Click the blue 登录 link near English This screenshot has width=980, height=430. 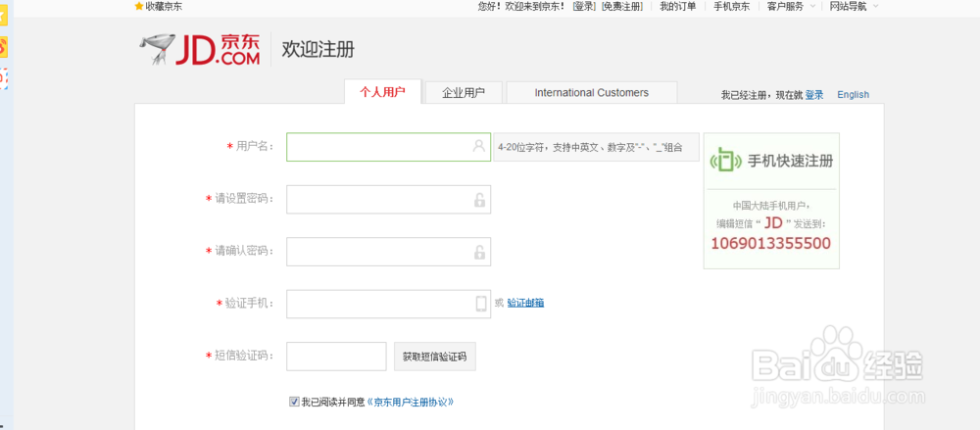(813, 95)
